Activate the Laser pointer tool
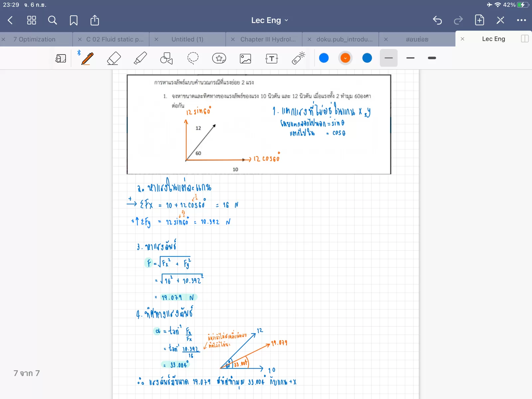 pyautogui.click(x=298, y=59)
